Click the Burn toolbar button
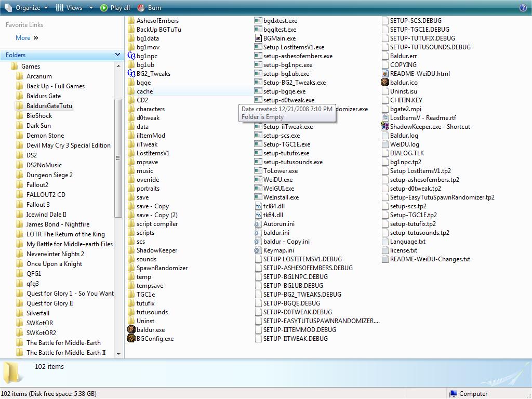The width and height of the screenshot is (532, 399). [x=149, y=7]
